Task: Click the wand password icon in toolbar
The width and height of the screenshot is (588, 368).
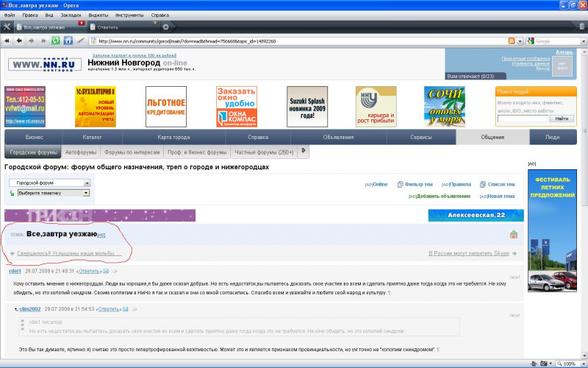Action: [x=81, y=41]
